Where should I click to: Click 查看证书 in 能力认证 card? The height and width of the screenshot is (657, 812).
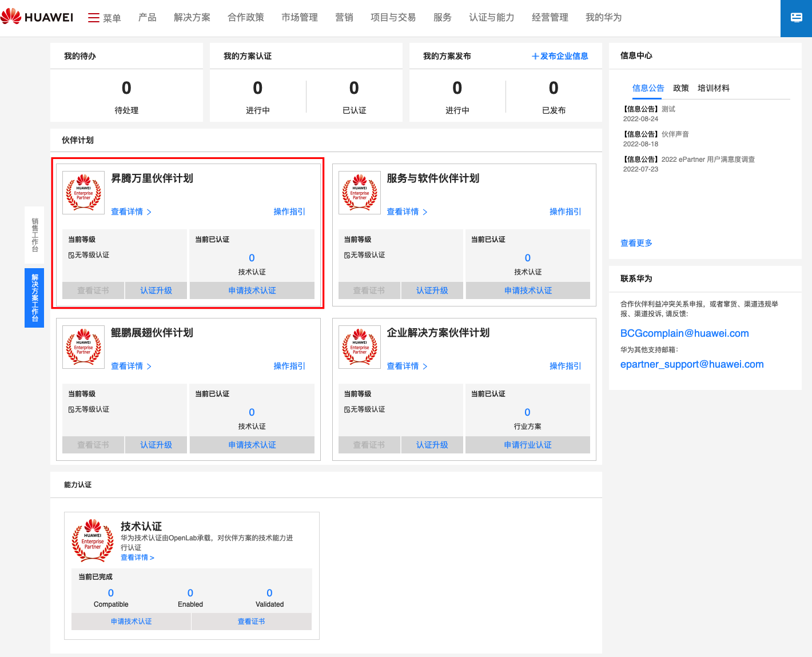(252, 622)
